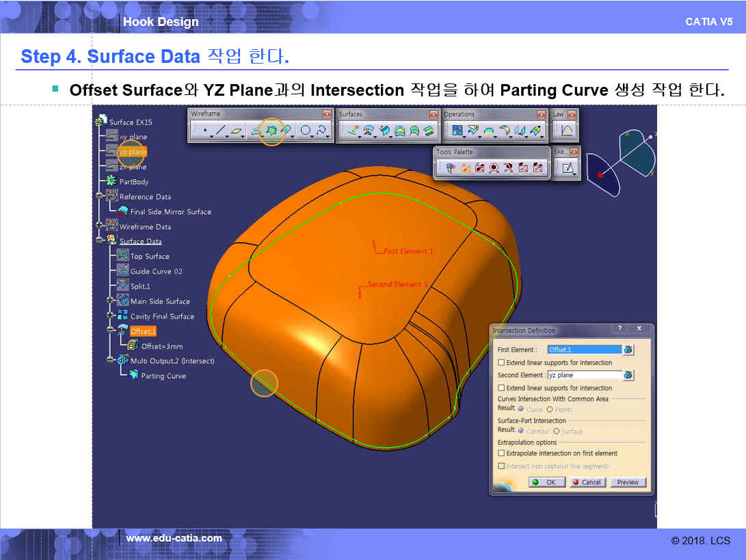Enable Extend linear supports under First Element
Image resolution: width=746 pixels, height=560 pixels.
point(502,363)
